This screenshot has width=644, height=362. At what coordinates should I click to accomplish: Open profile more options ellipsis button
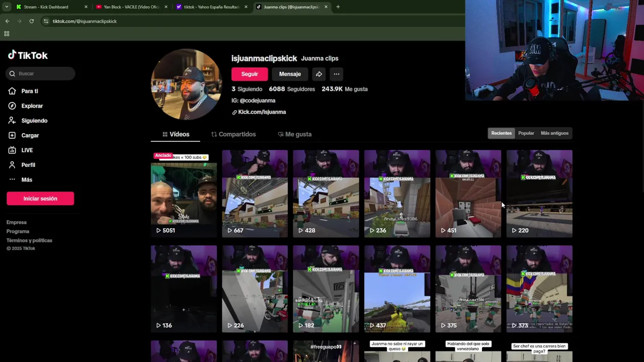pyautogui.click(x=337, y=74)
